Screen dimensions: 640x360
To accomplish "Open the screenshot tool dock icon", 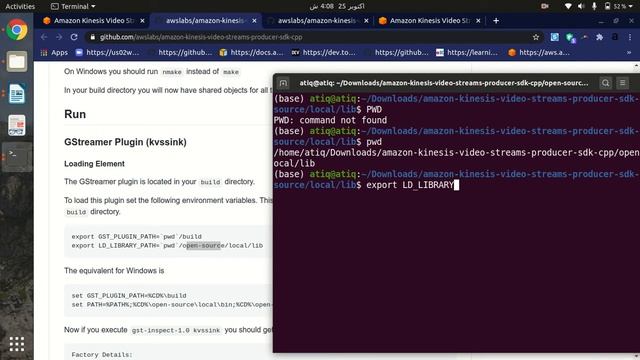I will pyautogui.click(x=17, y=125).
